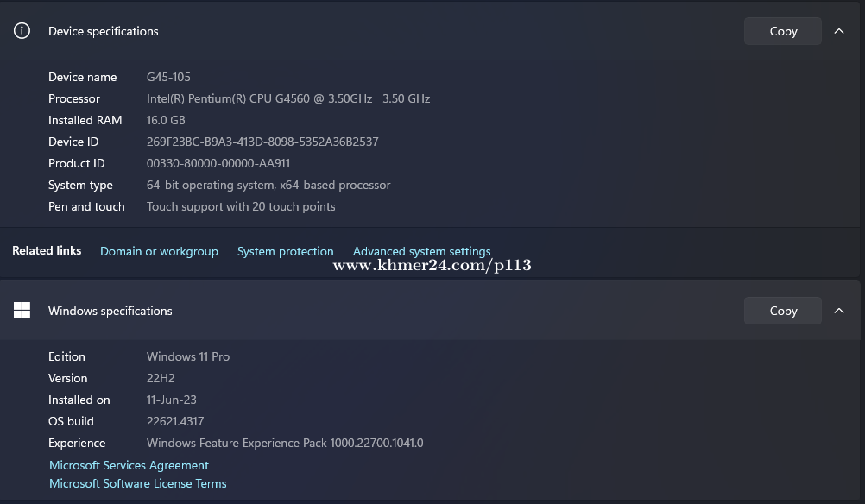
Task: Click the Device specifications header title
Action: pos(104,31)
